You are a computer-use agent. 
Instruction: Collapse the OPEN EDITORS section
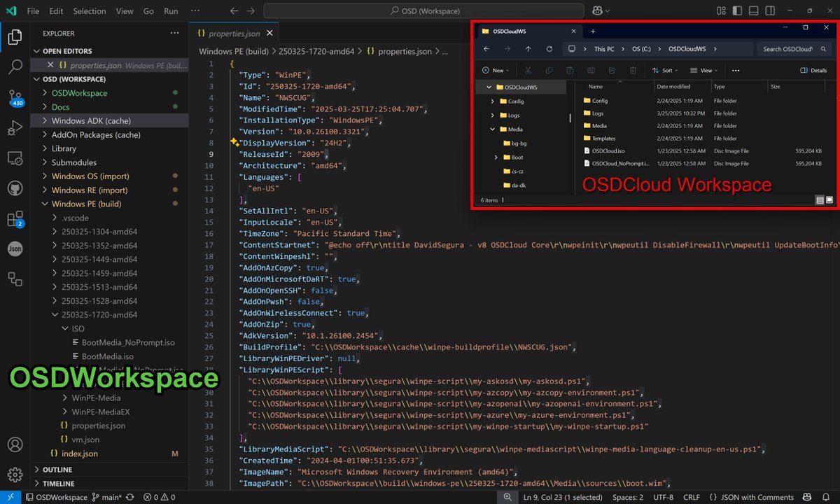tap(37, 51)
